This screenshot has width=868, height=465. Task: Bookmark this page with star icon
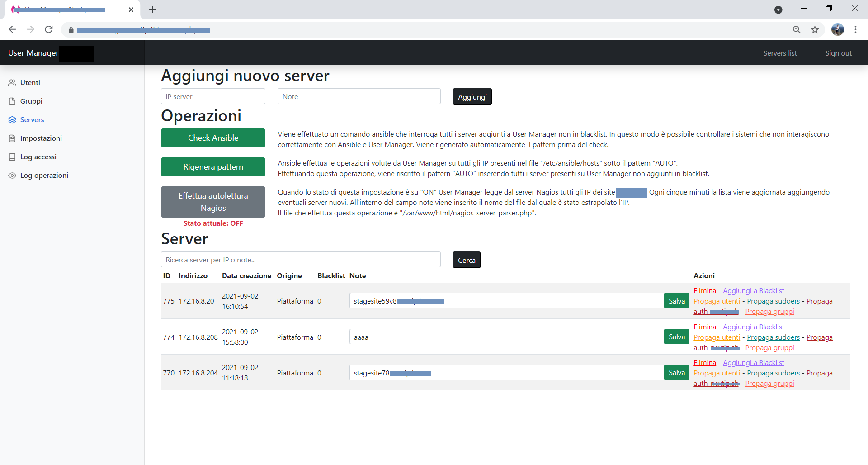point(815,29)
